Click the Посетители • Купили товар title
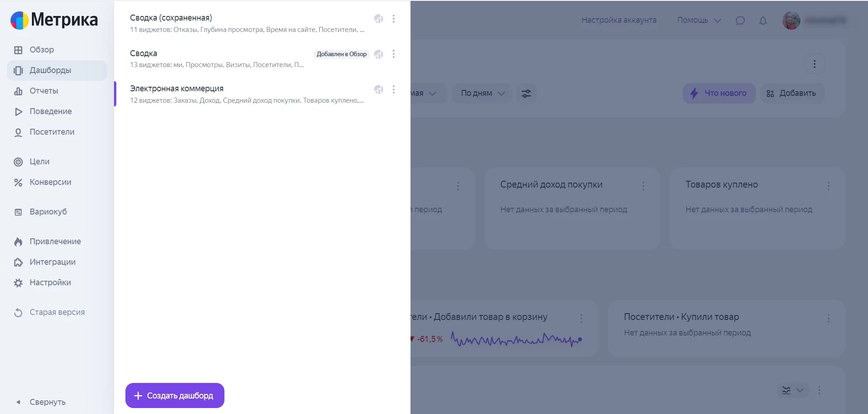The width and height of the screenshot is (868, 414). coord(681,317)
